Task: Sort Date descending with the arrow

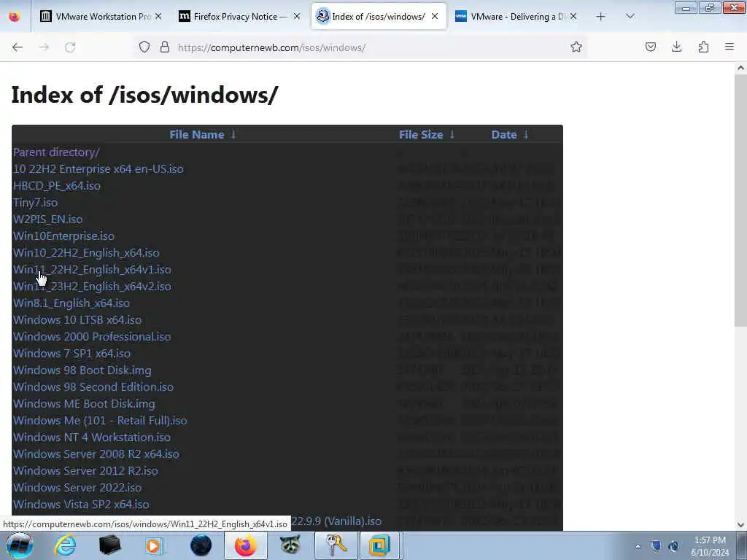Action: pos(526,135)
